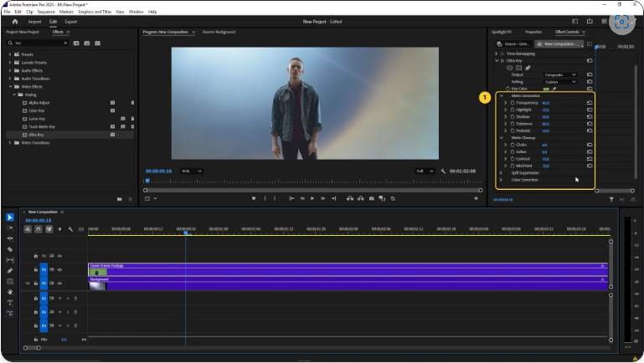Open the Sequence menu
This screenshot has height=363, width=644.
tap(46, 12)
